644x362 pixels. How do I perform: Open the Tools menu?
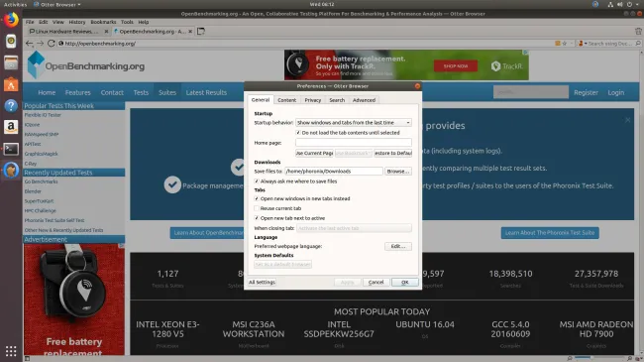click(127, 22)
